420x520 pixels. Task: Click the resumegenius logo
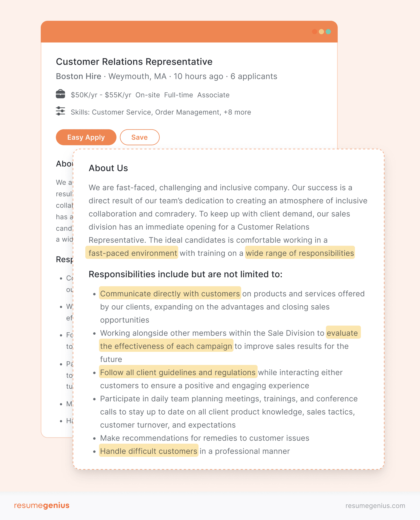click(x=42, y=505)
